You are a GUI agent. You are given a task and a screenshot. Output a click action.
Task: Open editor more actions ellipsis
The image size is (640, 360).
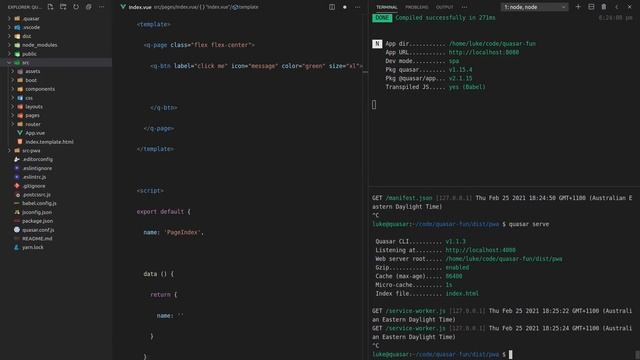click(358, 7)
